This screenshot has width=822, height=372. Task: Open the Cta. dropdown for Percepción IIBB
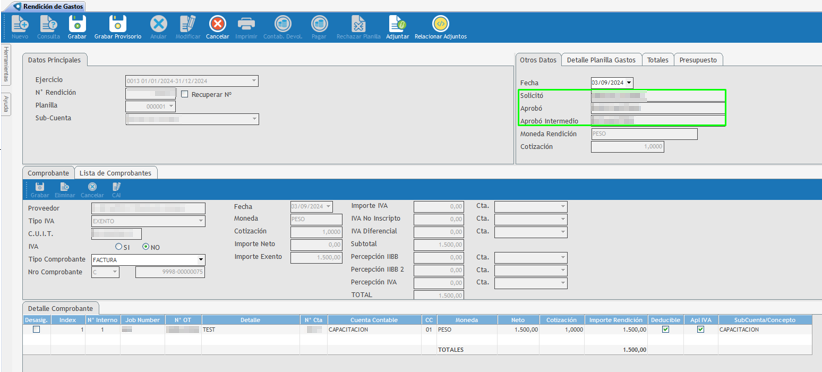[563, 258]
